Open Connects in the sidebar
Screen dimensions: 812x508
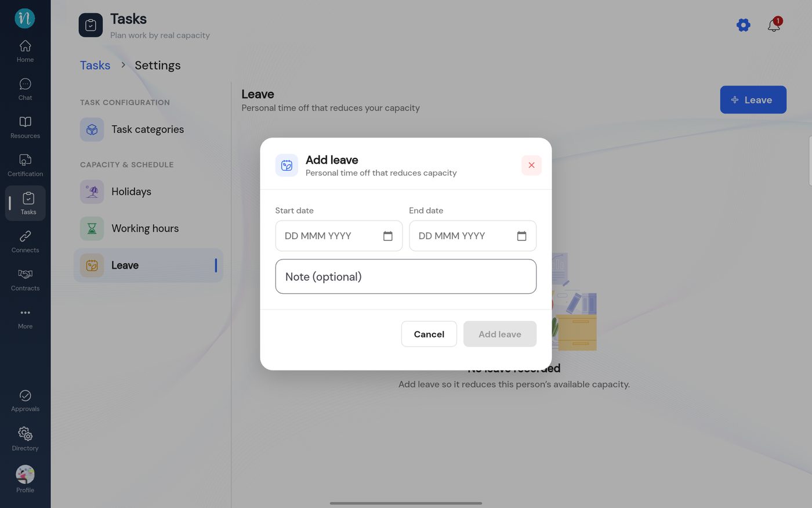(25, 242)
